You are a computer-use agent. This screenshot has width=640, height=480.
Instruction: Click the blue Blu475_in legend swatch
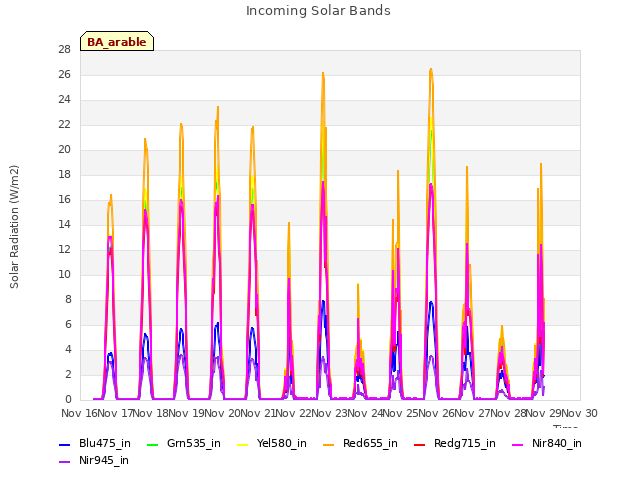65,444
